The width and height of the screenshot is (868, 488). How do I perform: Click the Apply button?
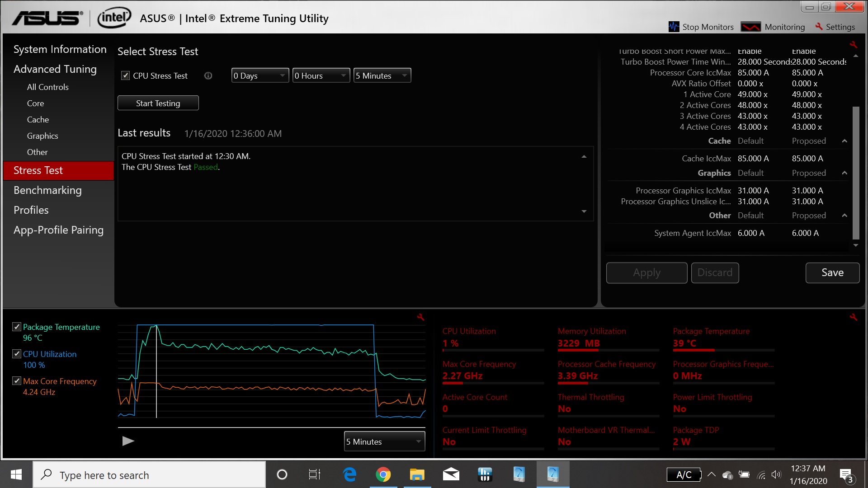point(647,273)
